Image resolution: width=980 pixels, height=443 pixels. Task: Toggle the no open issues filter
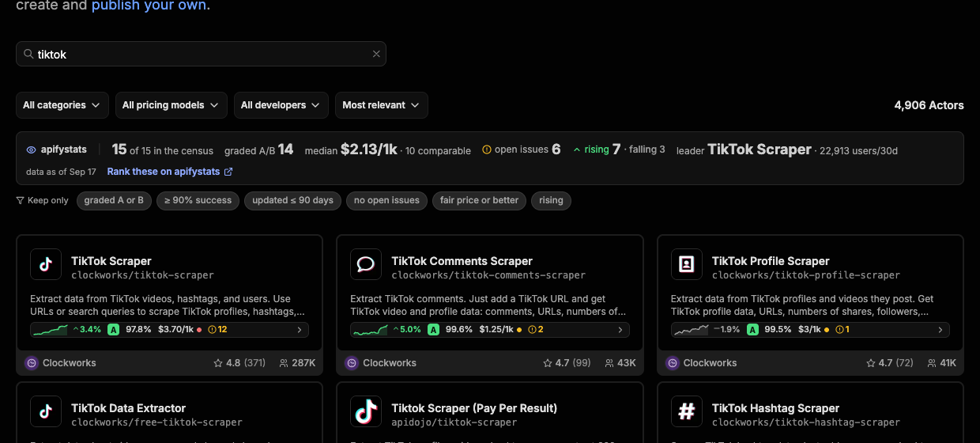tap(386, 201)
